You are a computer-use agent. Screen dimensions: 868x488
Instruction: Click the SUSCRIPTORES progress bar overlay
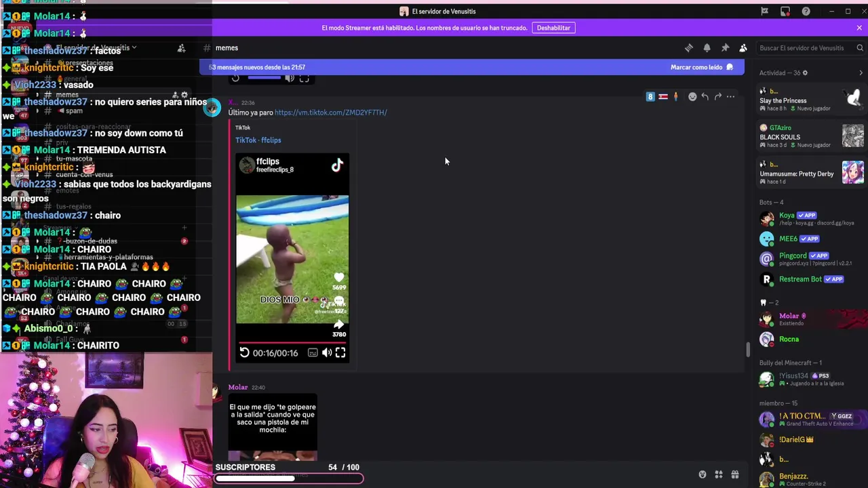(289, 479)
